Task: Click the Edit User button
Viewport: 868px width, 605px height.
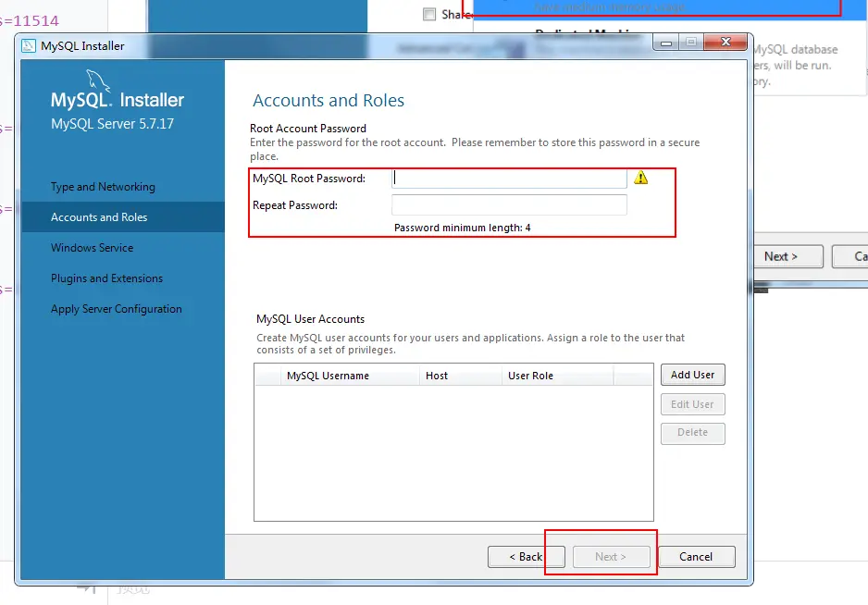Action: click(x=692, y=404)
